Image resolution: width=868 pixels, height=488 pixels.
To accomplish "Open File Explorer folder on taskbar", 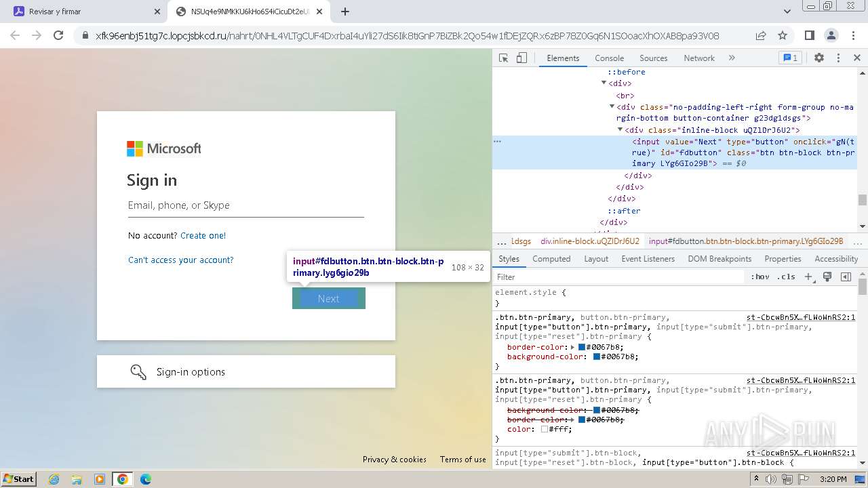I will point(77,479).
